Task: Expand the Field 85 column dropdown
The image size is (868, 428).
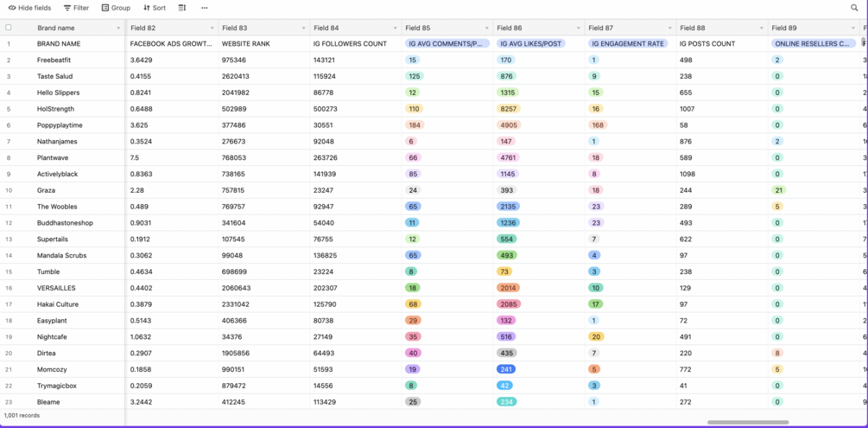Action: point(486,28)
